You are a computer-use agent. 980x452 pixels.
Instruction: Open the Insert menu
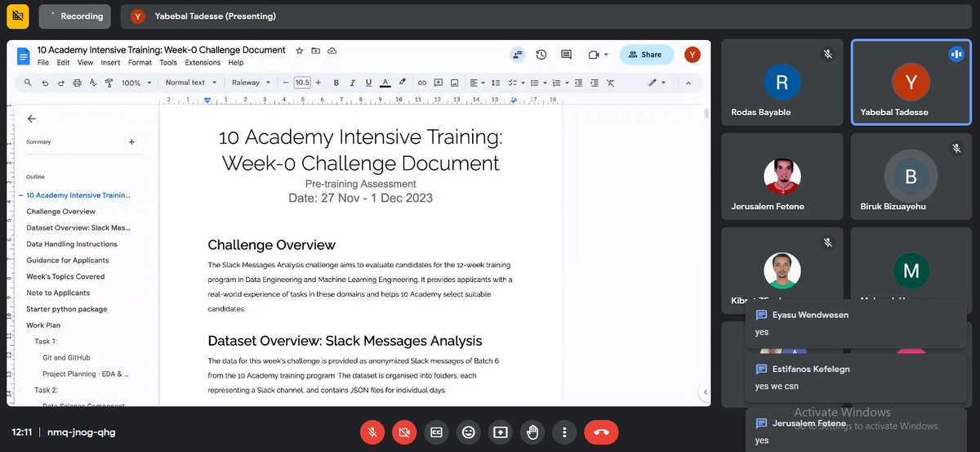(110, 63)
